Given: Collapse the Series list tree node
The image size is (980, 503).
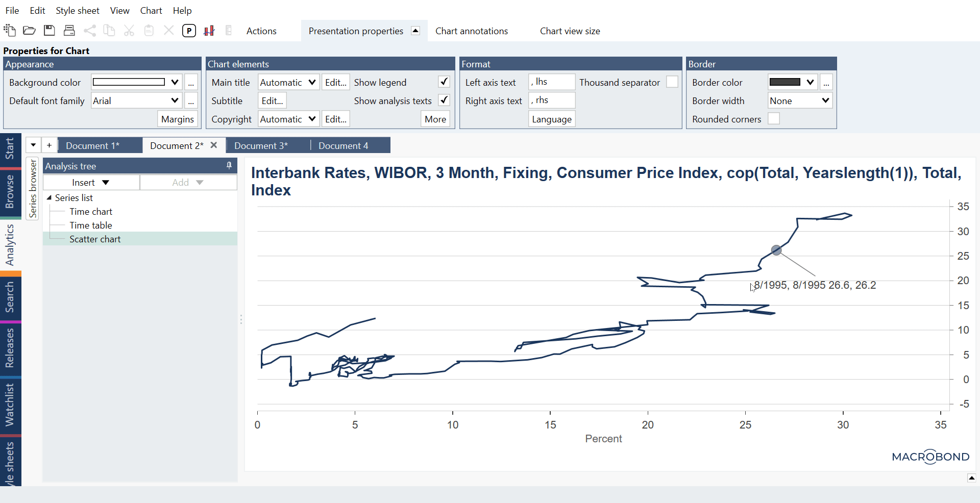Looking at the screenshot, I should click(49, 197).
